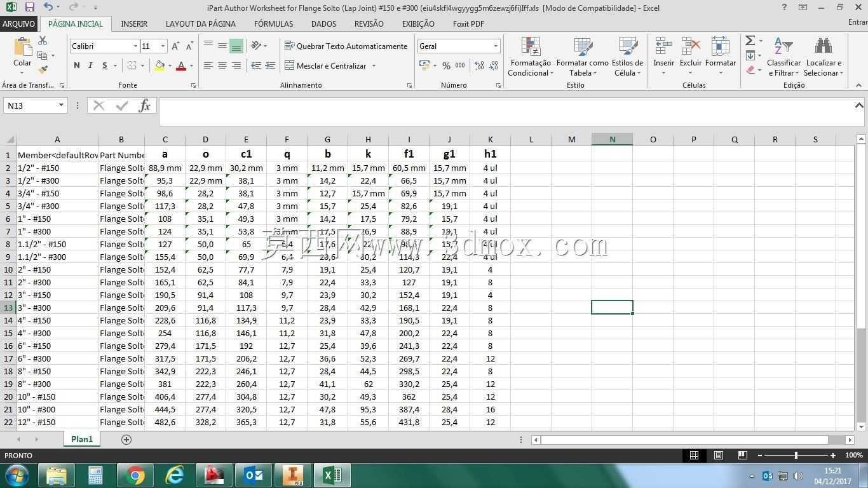This screenshot has width=868, height=488.
Task: Open Classificar e Filtrar menu
Action: coord(783,57)
